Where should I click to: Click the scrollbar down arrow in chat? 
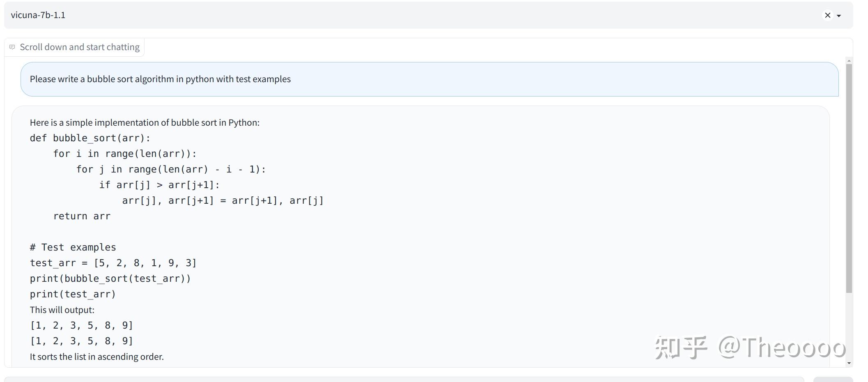[x=849, y=363]
